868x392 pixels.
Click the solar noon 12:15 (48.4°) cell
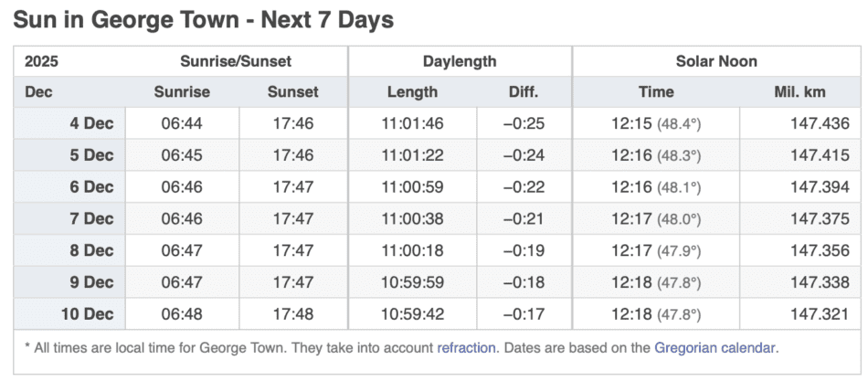(x=655, y=123)
